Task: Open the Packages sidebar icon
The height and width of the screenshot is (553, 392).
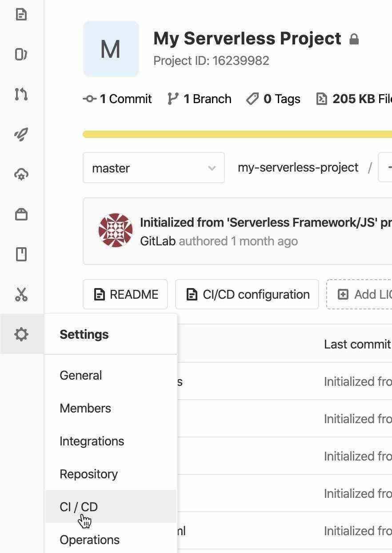Action: tap(21, 214)
